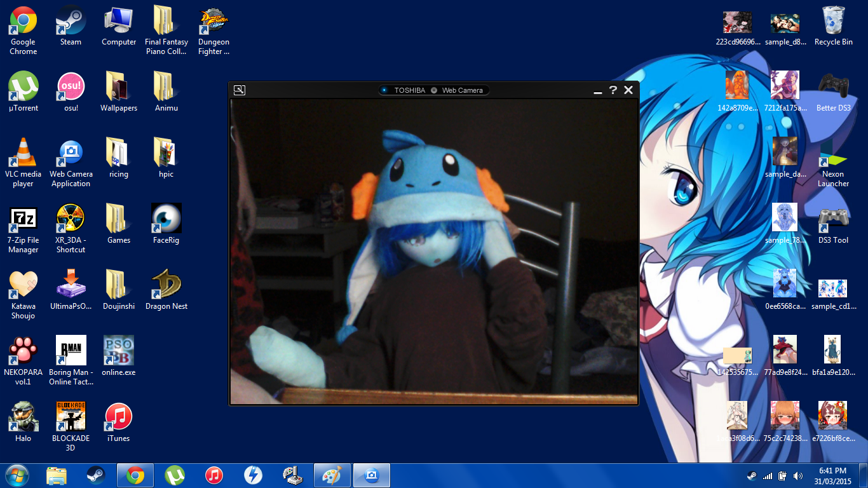Screen dimensions: 868x488
Task: Select the Doujinshi folder
Action: click(x=119, y=290)
